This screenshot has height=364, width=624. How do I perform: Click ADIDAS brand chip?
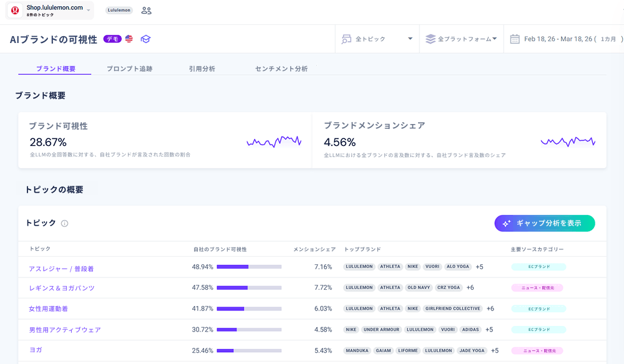(470, 330)
